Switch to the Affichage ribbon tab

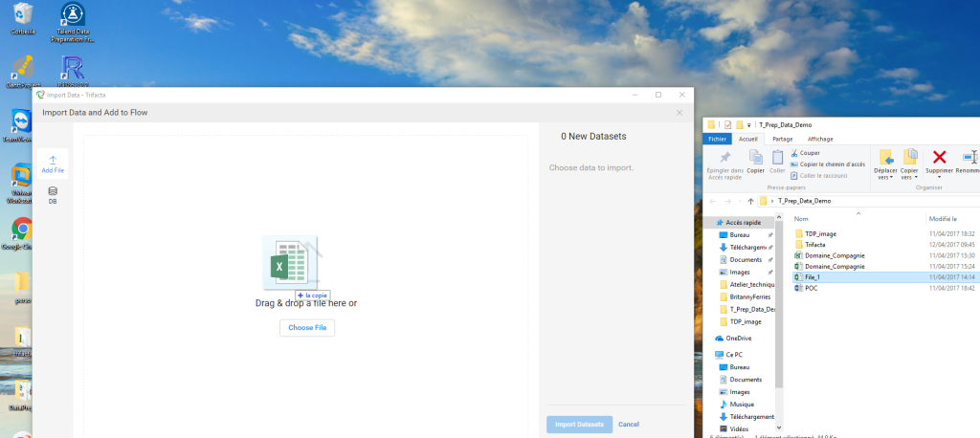coord(820,139)
